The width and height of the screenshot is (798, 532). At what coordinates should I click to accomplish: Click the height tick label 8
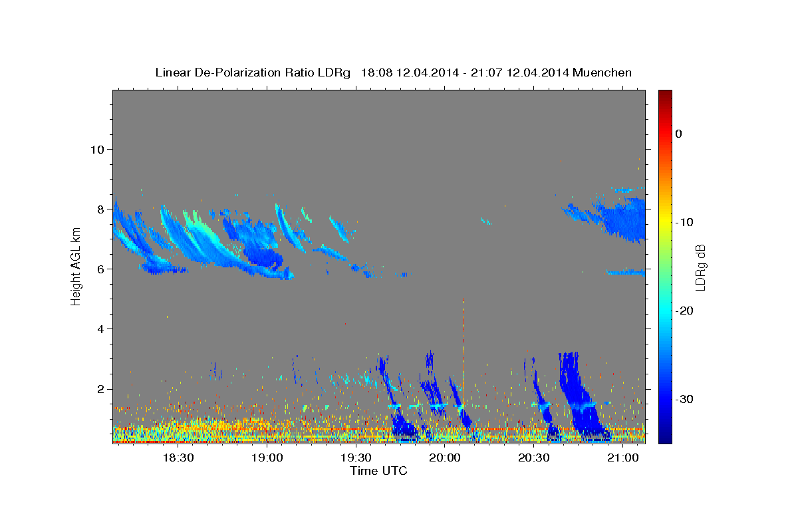[100, 209]
